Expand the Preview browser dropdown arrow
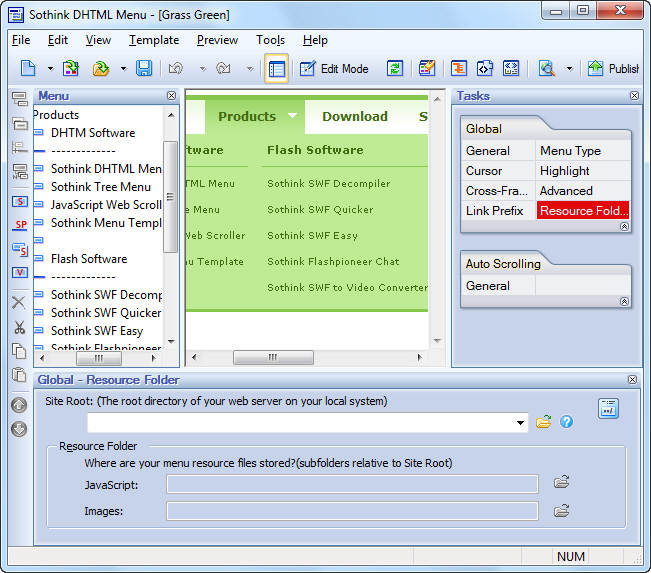Image resolution: width=651 pixels, height=573 pixels. pyautogui.click(x=570, y=69)
